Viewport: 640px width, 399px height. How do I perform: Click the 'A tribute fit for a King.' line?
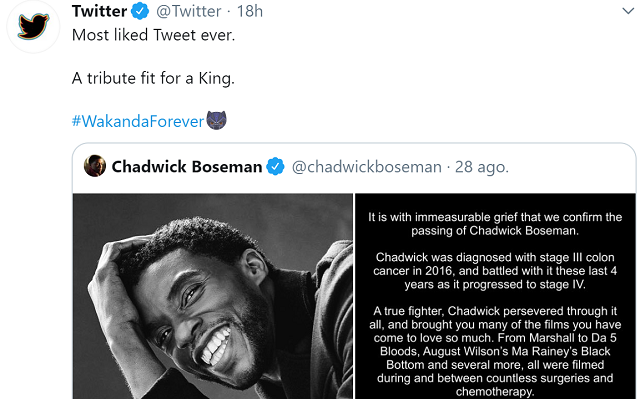point(153,78)
